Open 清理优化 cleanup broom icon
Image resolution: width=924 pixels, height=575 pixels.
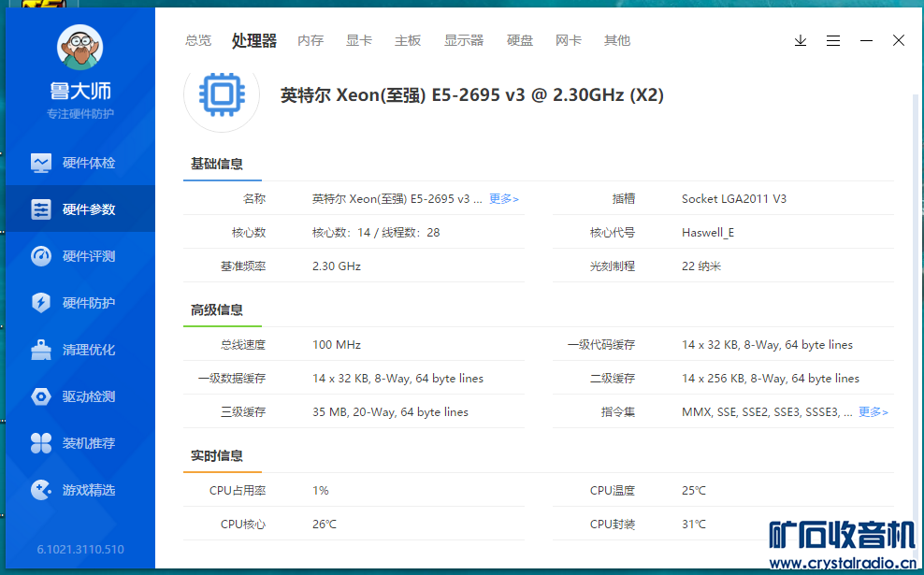tap(41, 350)
